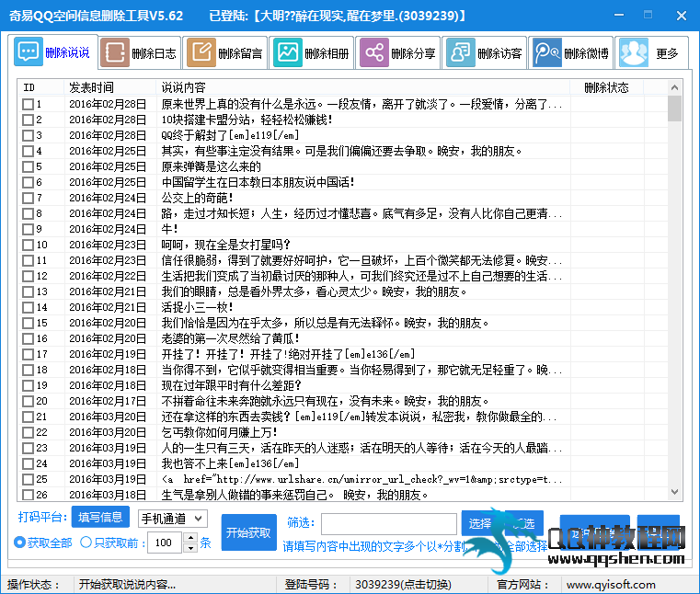This screenshot has height=594, width=700.
Task: Click the 更多 people icon
Action: coord(634,53)
